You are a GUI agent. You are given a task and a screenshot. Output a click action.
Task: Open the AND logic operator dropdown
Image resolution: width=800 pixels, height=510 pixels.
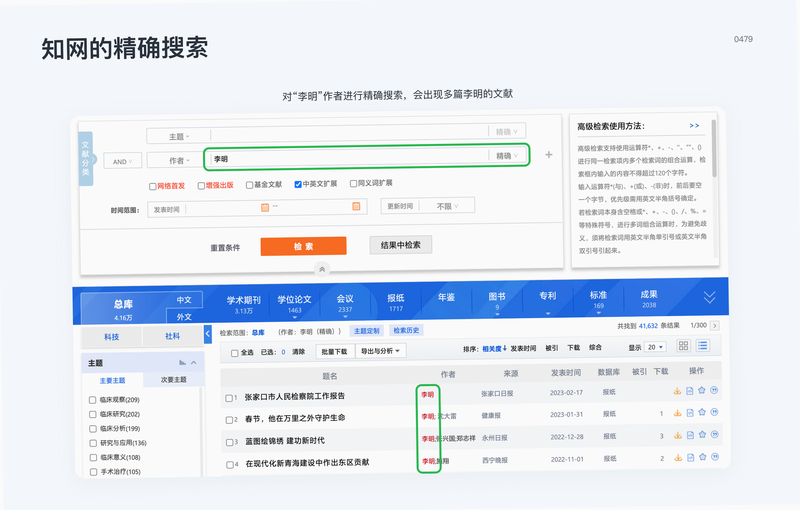click(x=122, y=161)
